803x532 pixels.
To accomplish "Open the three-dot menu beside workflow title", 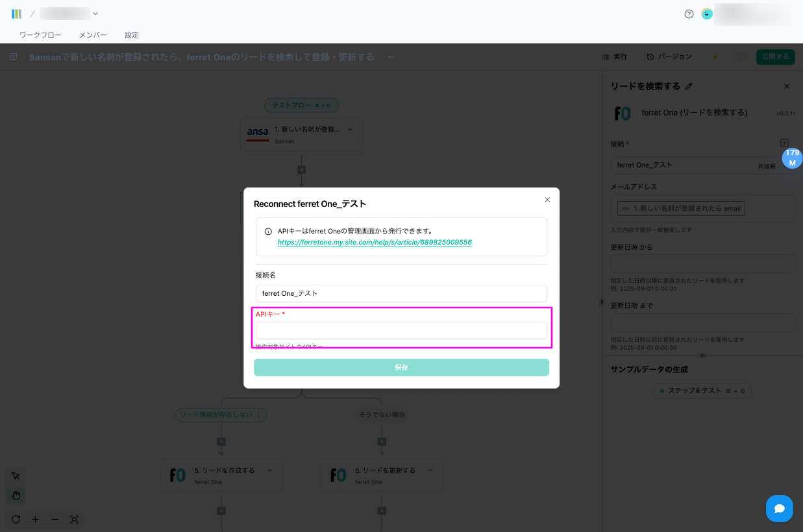I will click(x=391, y=57).
